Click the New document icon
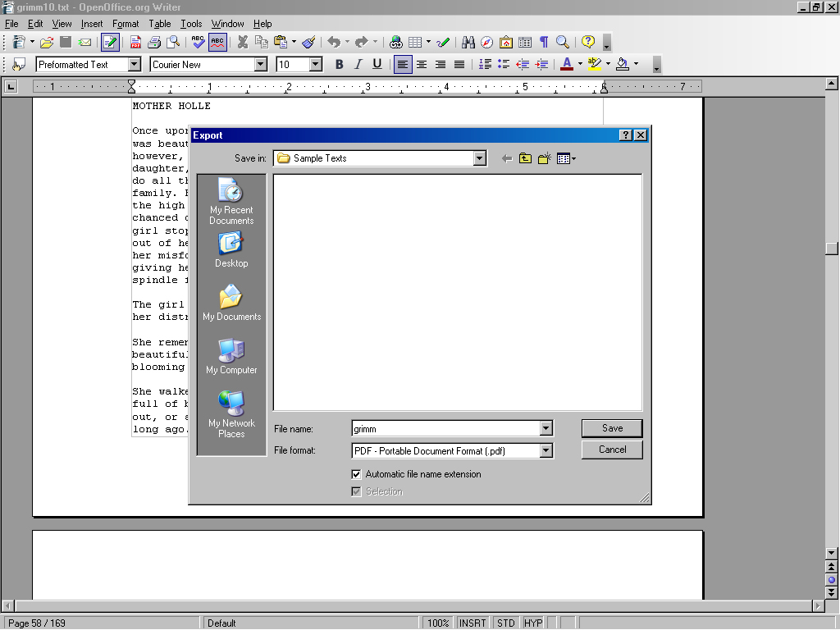The image size is (840, 630). click(x=19, y=42)
